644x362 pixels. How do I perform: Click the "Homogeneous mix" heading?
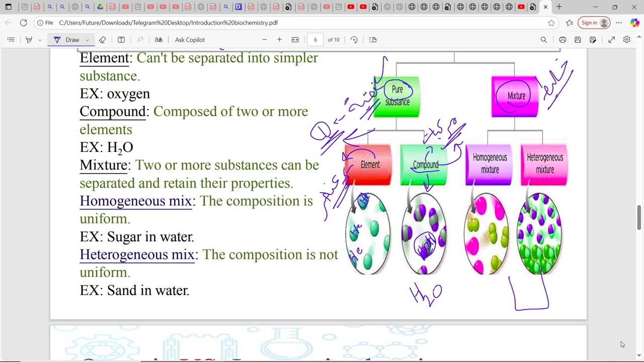135,201
